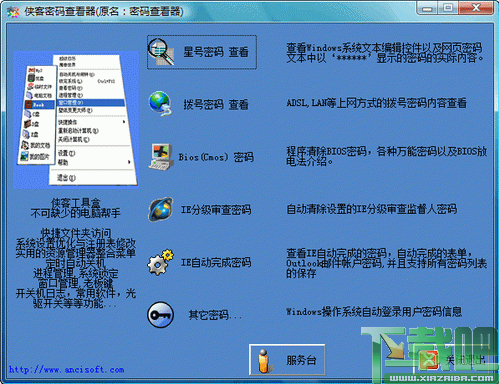This screenshot has width=499, height=384.
Task: Click the toolbox menu preview thumbnail
Action: [76, 120]
